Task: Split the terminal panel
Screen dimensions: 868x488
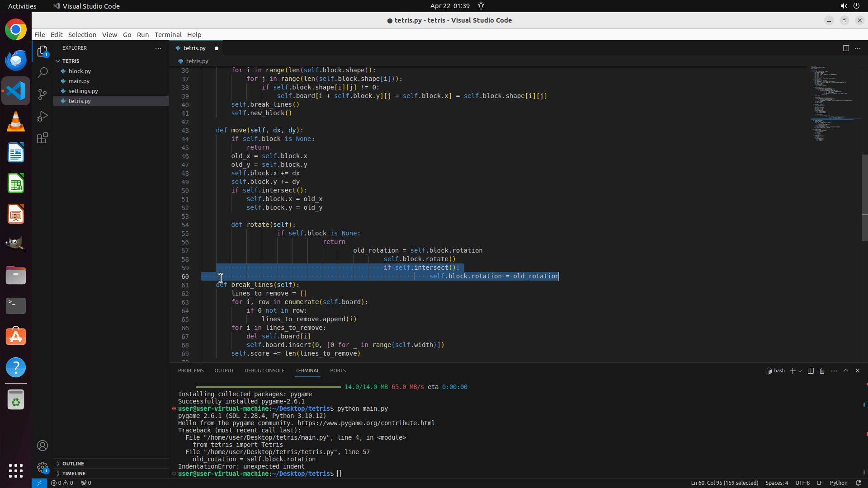Action: coord(811,371)
